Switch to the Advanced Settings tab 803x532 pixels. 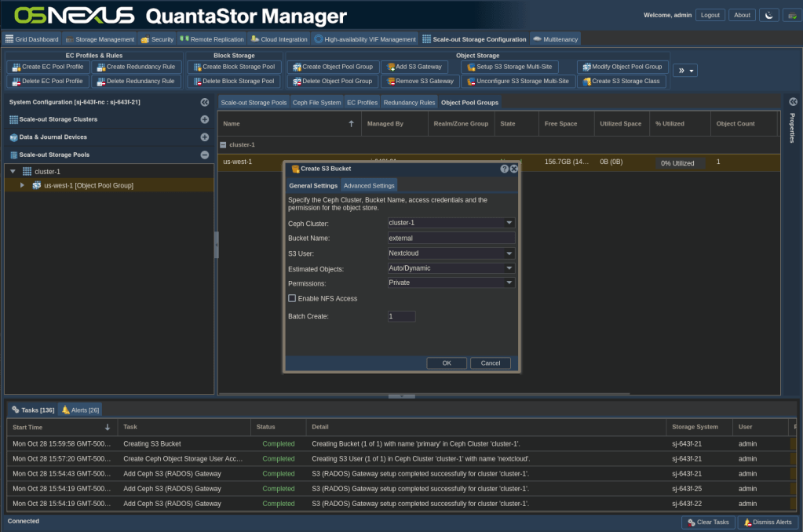coord(369,186)
